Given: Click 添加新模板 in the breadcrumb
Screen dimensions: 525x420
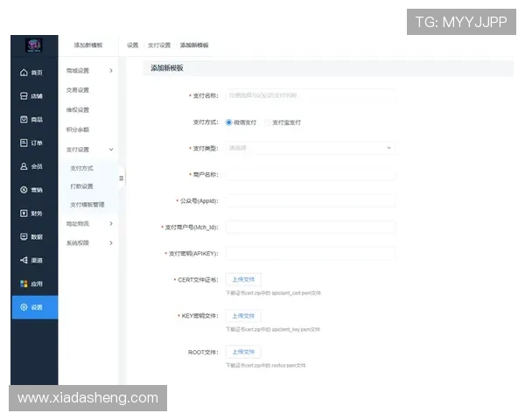Looking at the screenshot, I should [194, 45].
